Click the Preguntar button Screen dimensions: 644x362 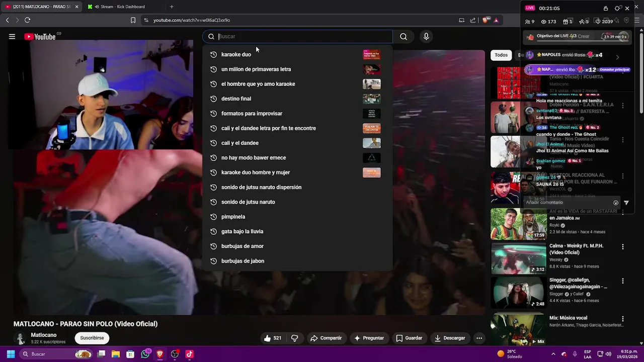(x=369, y=338)
